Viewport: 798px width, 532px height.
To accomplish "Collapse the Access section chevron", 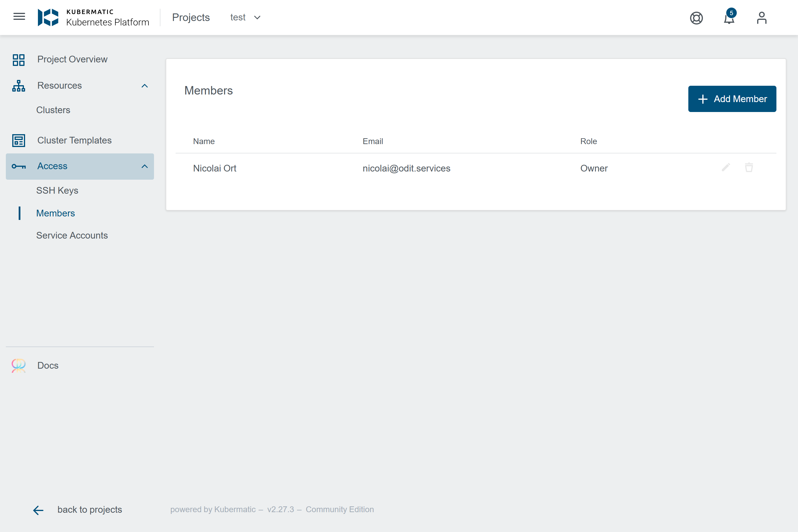I will point(145,166).
